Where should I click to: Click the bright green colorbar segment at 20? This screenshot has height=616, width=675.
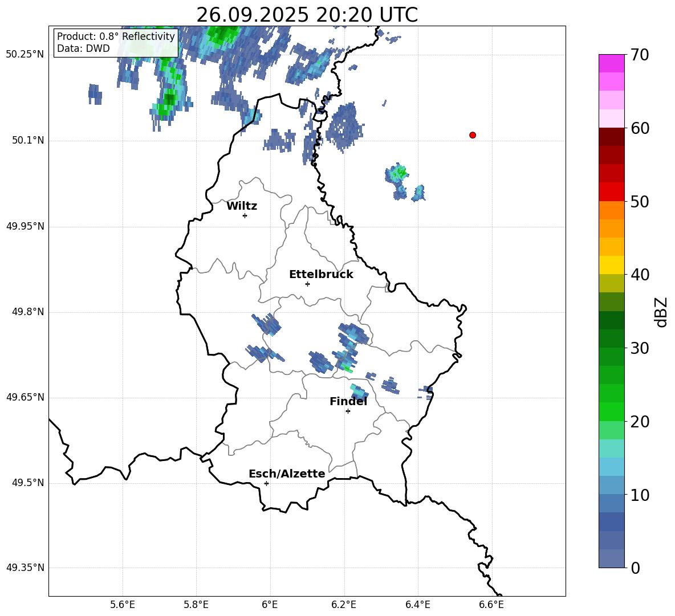point(612,411)
